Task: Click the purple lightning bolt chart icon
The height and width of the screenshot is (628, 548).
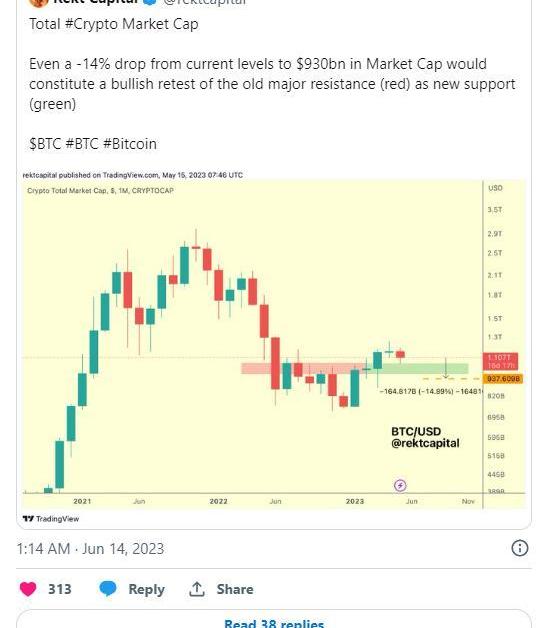Action: coord(400,485)
